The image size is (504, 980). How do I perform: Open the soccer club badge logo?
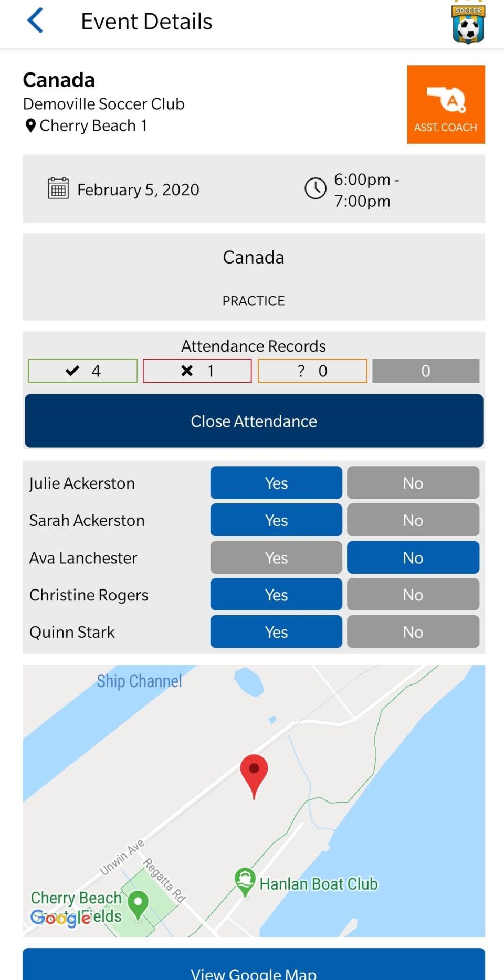click(x=468, y=23)
